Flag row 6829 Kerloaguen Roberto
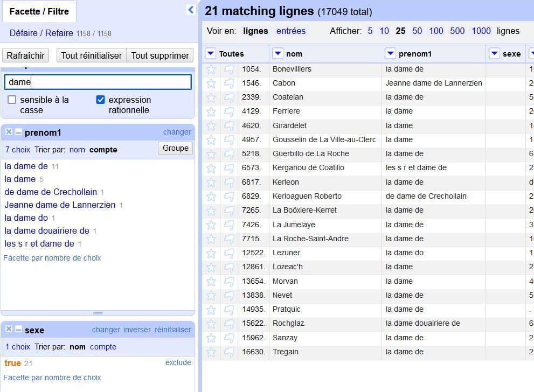 [x=229, y=197]
